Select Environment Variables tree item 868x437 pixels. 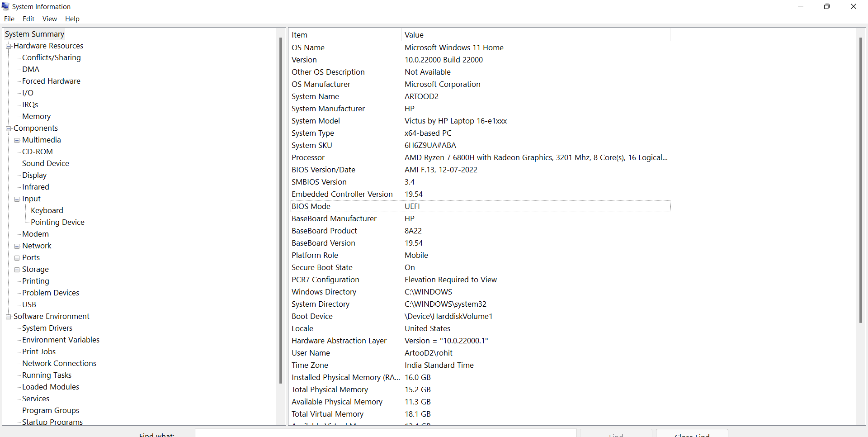61,340
